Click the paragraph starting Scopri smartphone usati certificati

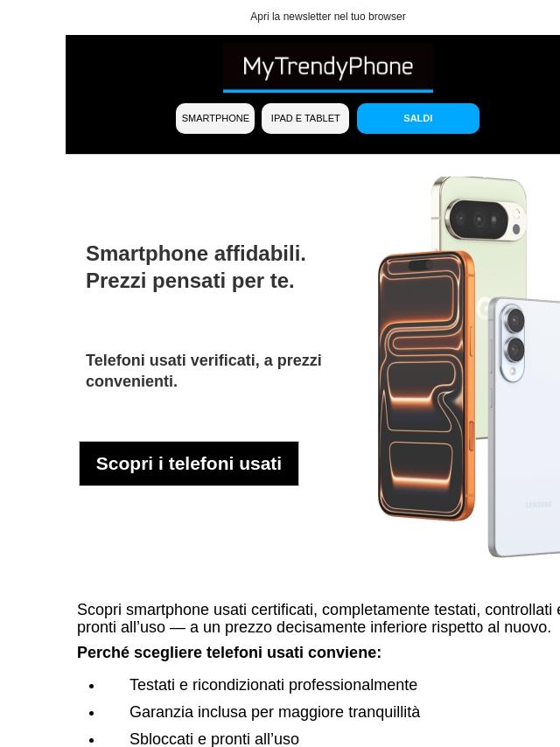318,618
